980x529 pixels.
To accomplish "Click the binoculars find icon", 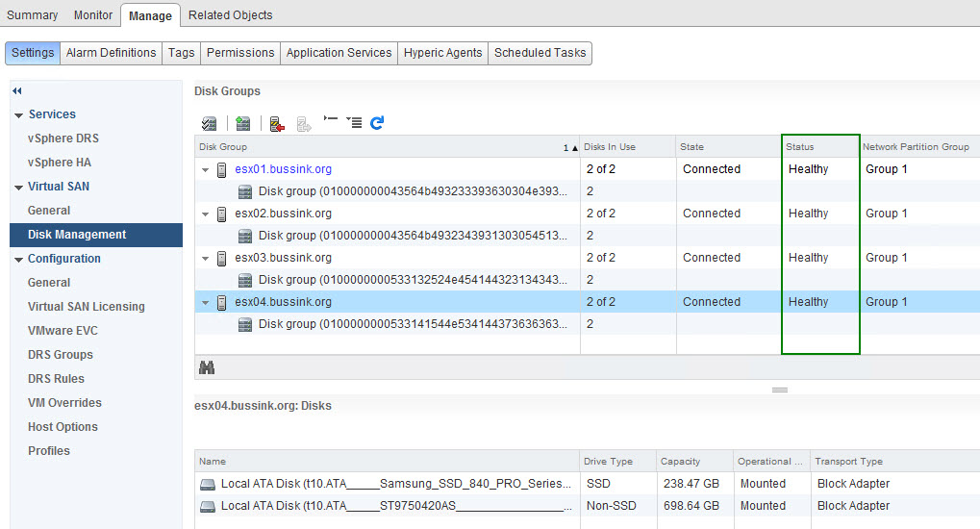I will [206, 367].
